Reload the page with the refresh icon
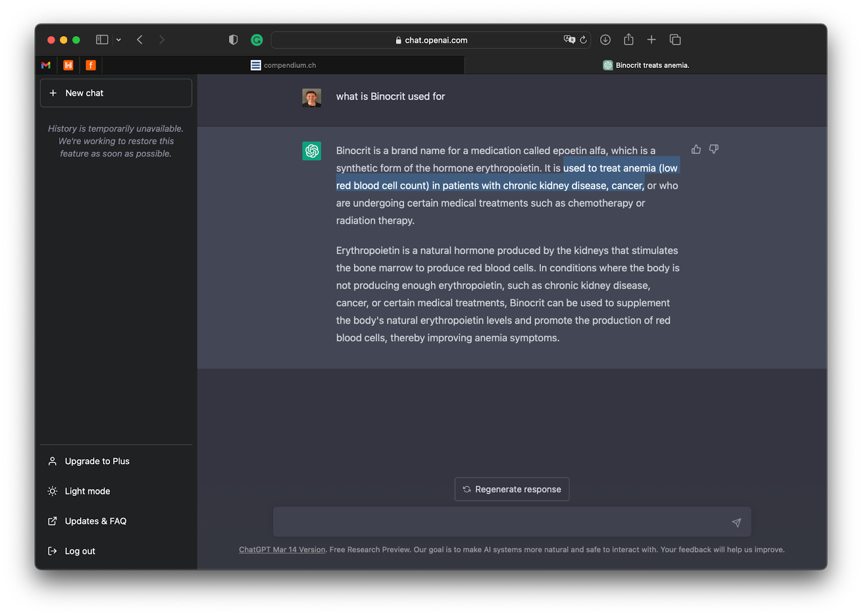 click(583, 40)
